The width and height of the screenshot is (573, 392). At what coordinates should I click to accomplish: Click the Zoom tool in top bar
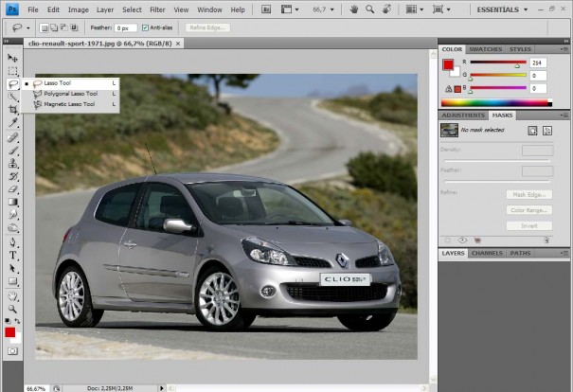(369, 9)
